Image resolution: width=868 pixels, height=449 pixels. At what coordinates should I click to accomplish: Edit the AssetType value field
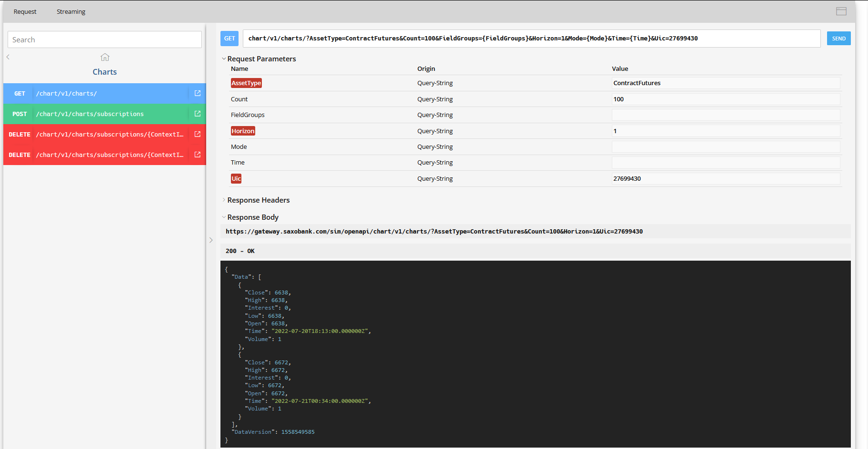tap(726, 83)
